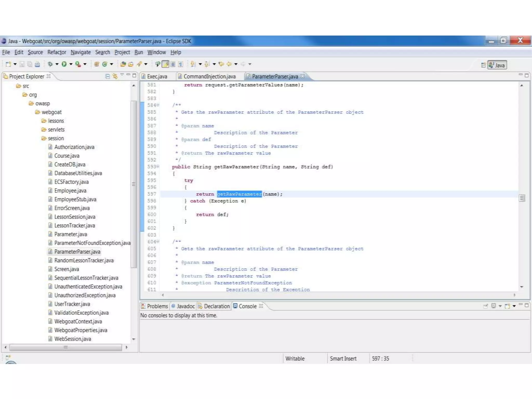Image resolution: width=532 pixels, height=399 pixels.
Task: Switch to the CommandInjection.java editor tab
Action: (209, 76)
